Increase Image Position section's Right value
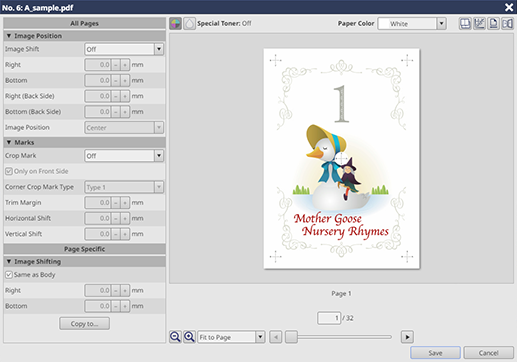This screenshot has width=517, height=362. [125, 65]
